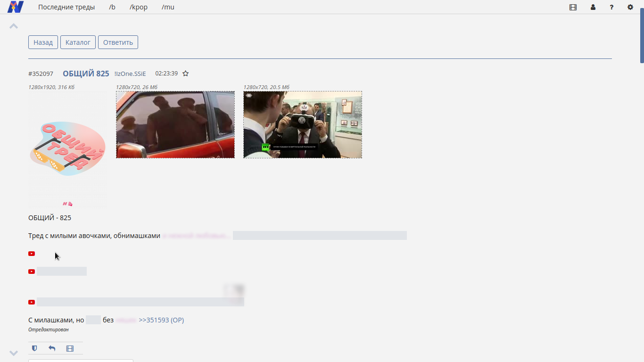Click the shield icon below the post
This screenshot has height=362, width=644.
(x=34, y=348)
